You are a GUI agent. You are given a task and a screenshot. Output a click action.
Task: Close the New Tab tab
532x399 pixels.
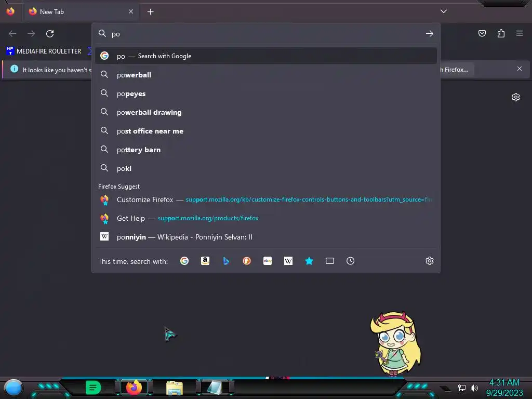pos(131,11)
